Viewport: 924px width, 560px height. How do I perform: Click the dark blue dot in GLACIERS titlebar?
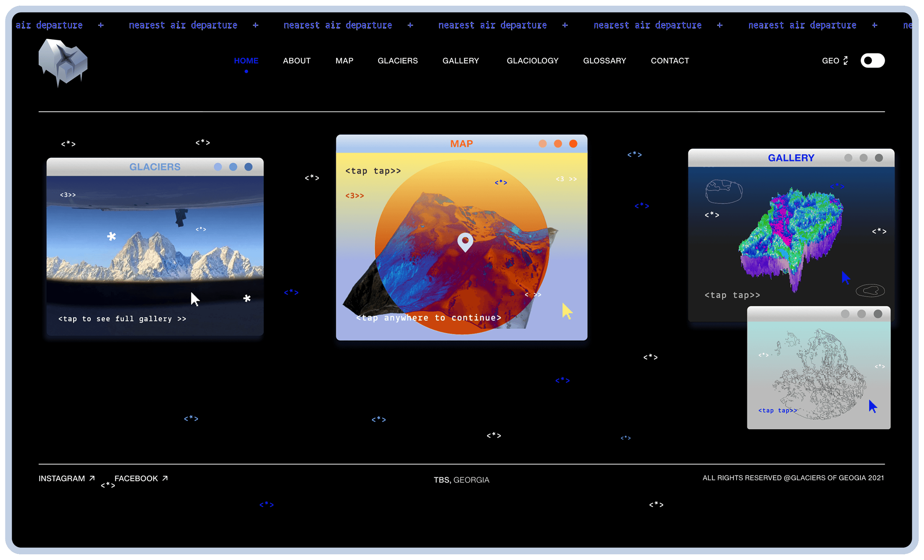248,167
